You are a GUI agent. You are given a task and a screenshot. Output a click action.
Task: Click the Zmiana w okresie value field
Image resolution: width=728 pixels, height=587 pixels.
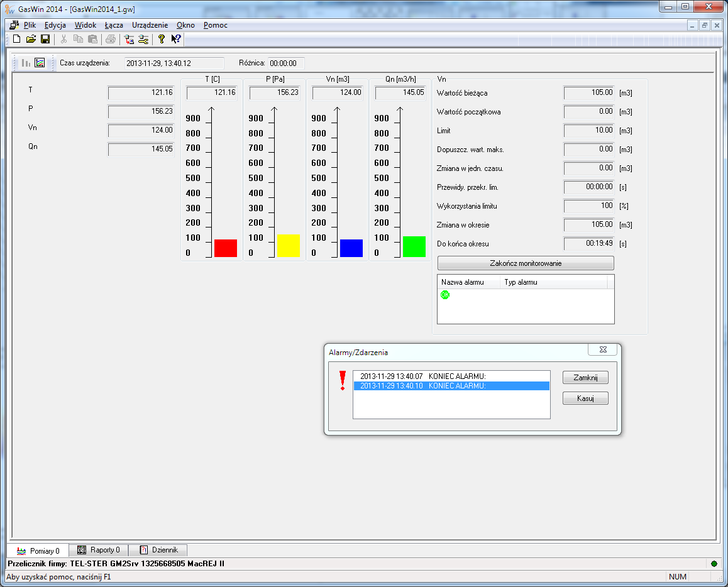(588, 224)
